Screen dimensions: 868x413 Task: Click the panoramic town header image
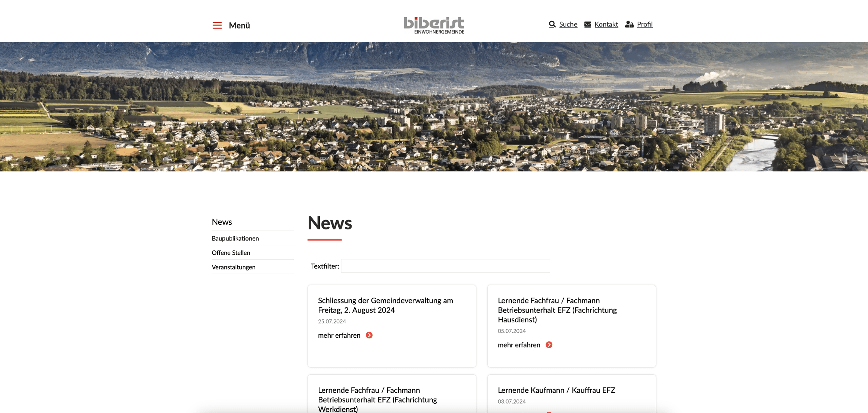click(434, 107)
